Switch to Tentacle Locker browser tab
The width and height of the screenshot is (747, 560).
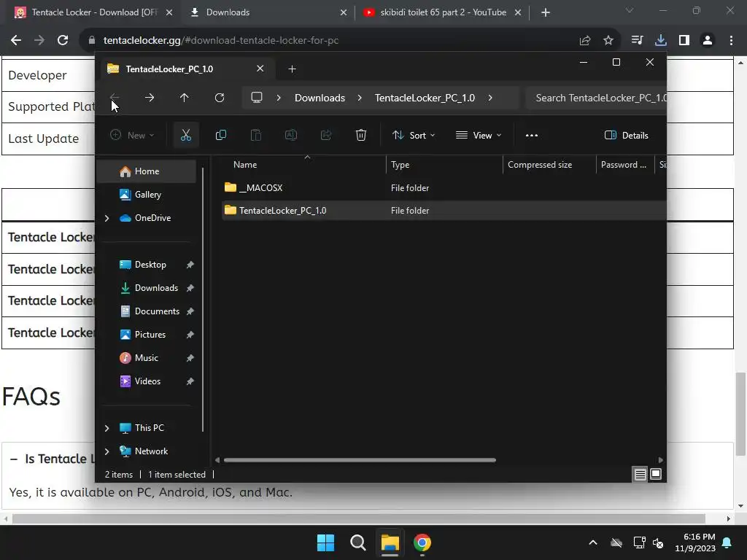pyautogui.click(x=93, y=12)
